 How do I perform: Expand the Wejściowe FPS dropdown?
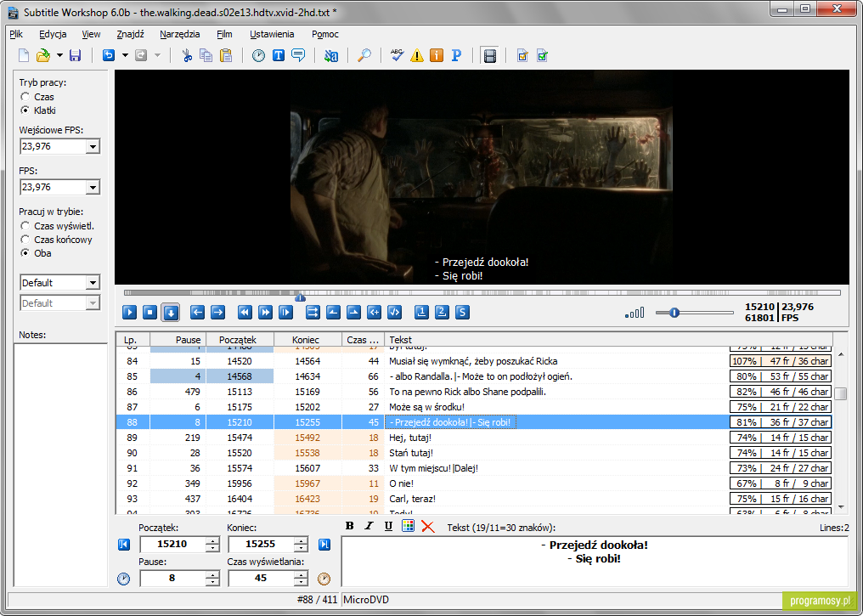[93, 147]
